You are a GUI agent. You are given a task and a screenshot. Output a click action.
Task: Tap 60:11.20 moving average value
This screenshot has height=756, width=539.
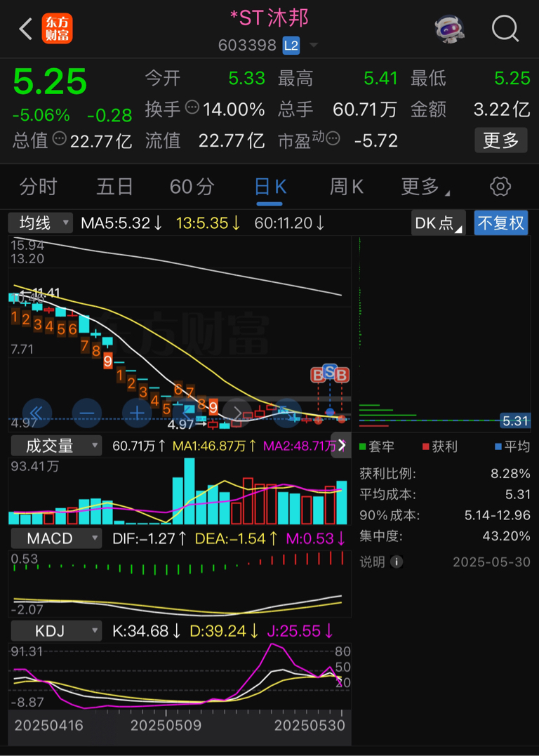point(289,223)
